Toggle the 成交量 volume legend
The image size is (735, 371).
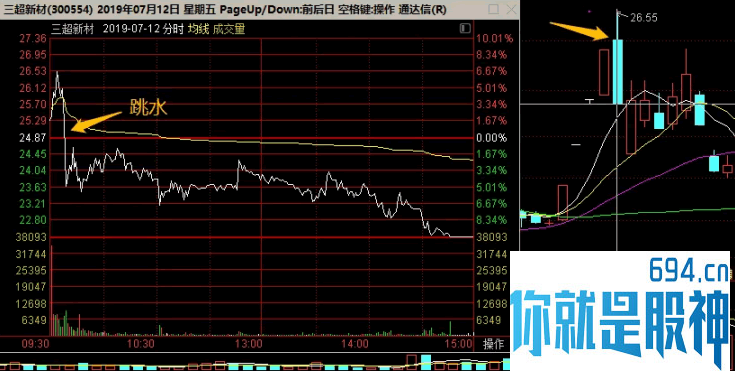pos(229,29)
